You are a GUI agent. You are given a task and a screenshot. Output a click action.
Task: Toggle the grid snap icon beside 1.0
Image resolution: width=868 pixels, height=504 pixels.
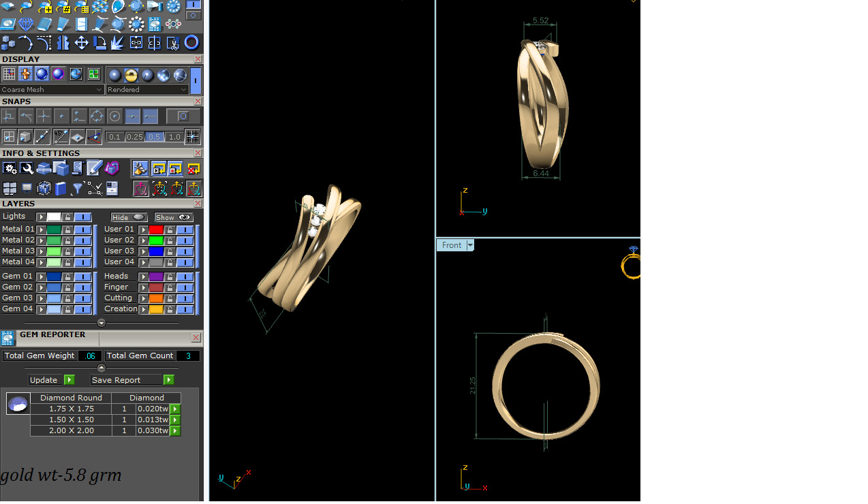pyautogui.click(x=193, y=136)
